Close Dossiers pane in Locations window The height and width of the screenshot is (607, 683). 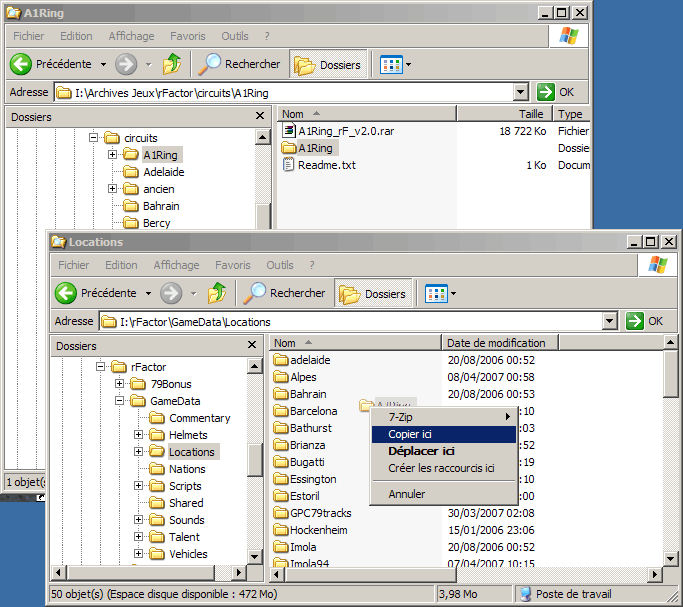pos(252,345)
